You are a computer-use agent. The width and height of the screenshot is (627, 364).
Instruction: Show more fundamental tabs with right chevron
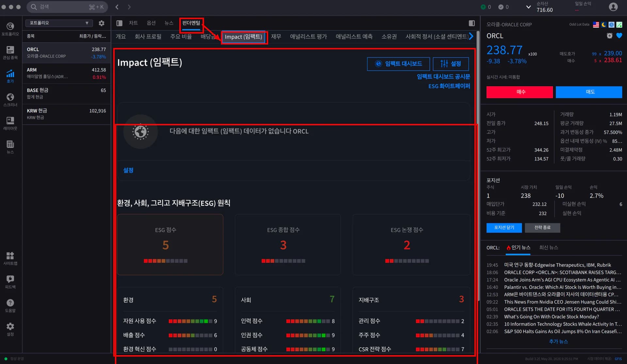tap(471, 37)
